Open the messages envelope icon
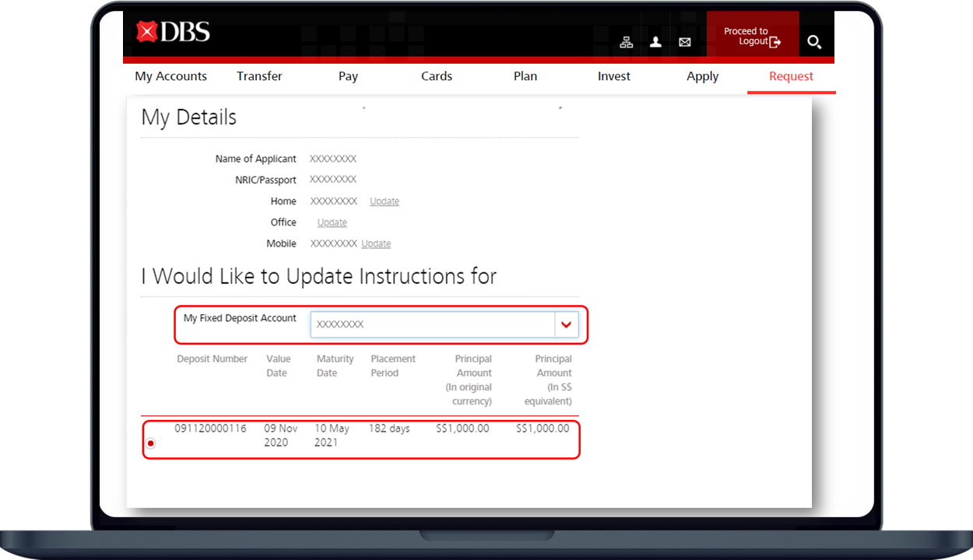973x560 pixels. point(684,42)
